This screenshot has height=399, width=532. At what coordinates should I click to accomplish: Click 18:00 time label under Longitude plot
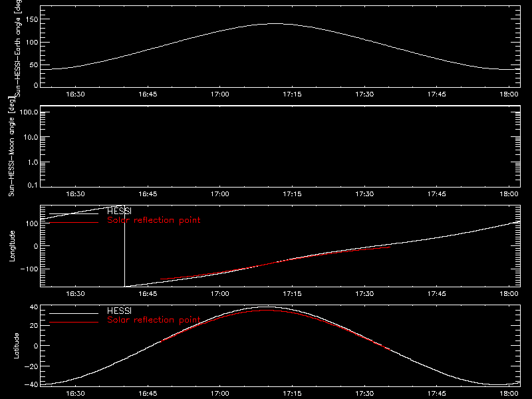click(509, 294)
